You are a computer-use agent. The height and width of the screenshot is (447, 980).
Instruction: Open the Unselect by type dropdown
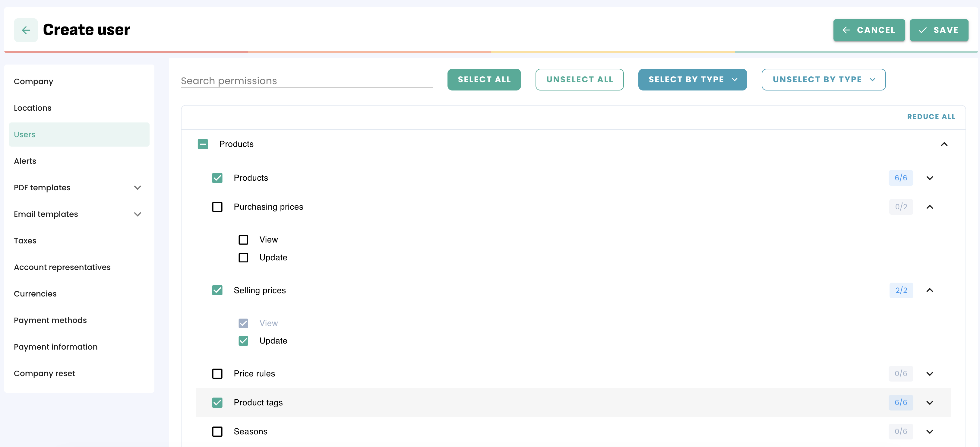click(x=823, y=80)
